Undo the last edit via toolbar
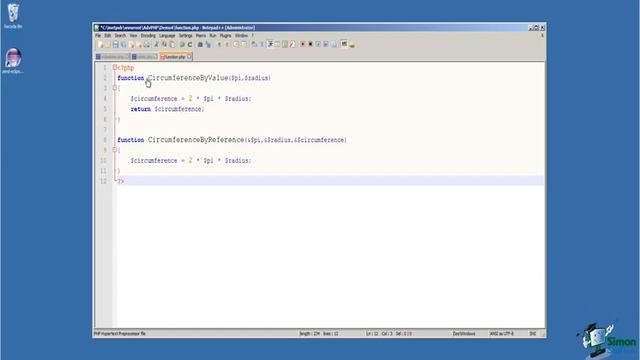Image resolution: width=640 pixels, height=360 pixels. tap(182, 44)
